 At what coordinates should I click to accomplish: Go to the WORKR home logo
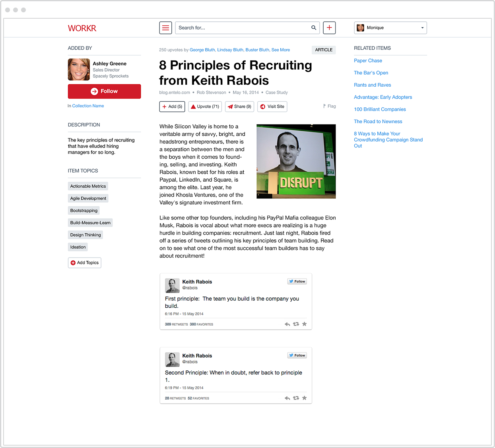[82, 28]
